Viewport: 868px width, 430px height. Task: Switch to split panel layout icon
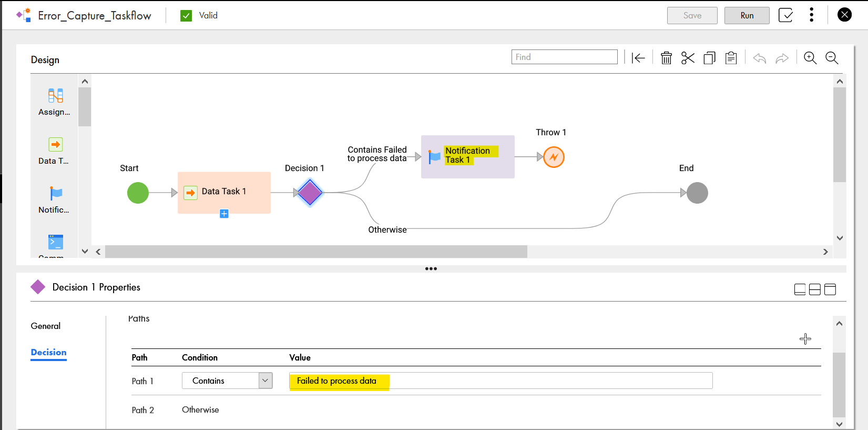[815, 289]
